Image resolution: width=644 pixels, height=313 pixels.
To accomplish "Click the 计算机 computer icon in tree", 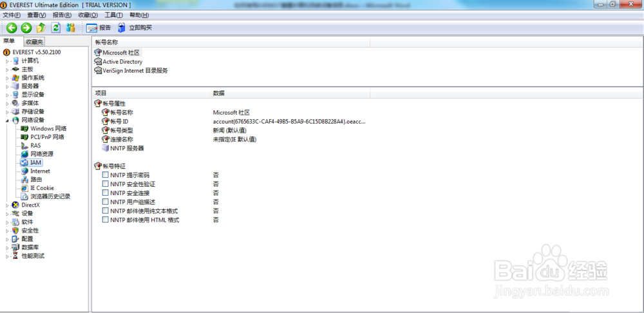I will 15,61.
